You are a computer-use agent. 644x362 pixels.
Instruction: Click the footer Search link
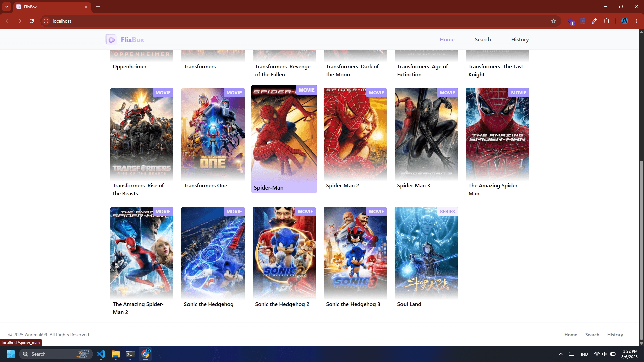[x=592, y=335]
